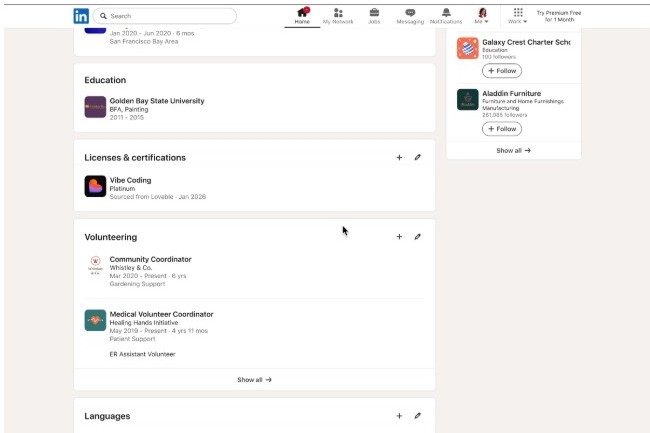
Task: Add a new license or certification
Action: coord(399,157)
